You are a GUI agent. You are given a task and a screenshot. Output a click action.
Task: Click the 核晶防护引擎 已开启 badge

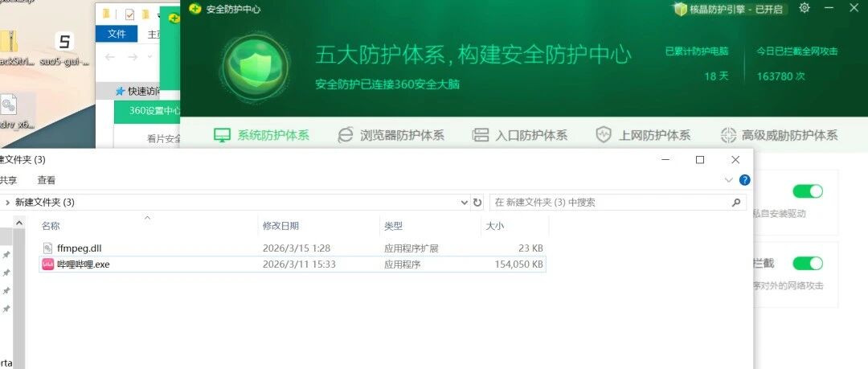click(x=729, y=9)
